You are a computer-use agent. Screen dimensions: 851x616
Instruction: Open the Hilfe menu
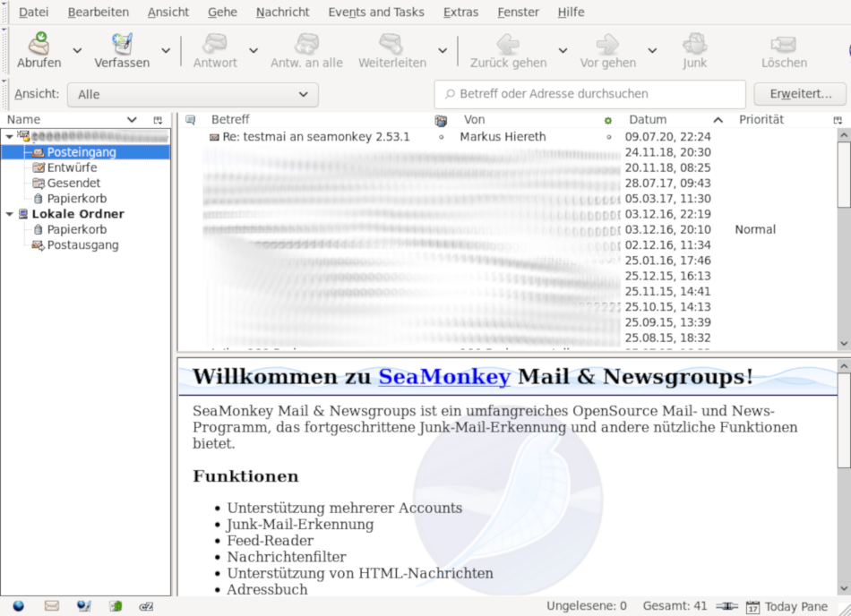coord(571,12)
